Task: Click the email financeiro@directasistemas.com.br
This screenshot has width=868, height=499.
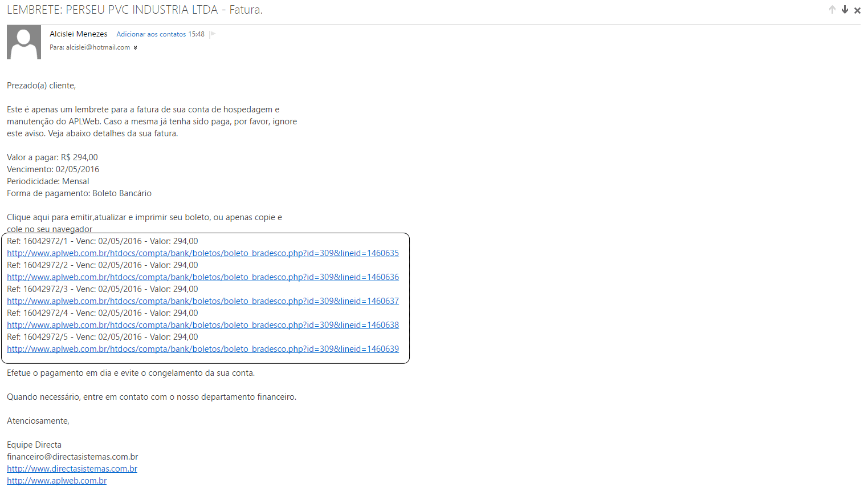Action: [x=72, y=457]
